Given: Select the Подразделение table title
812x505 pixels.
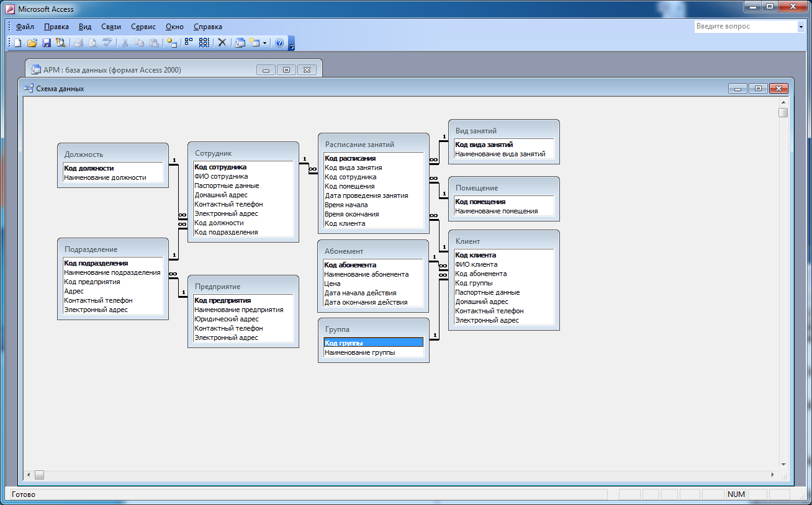Looking at the screenshot, I should pyautogui.click(x=91, y=249).
